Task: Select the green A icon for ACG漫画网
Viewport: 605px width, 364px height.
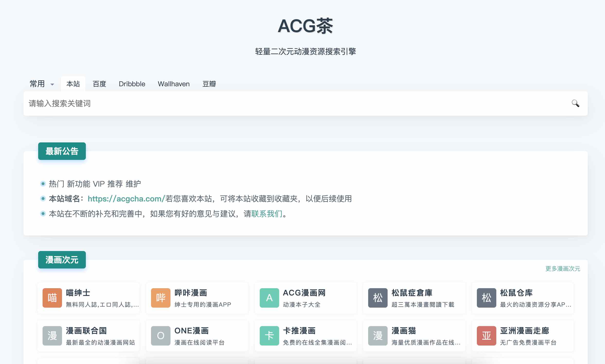Action: (x=269, y=297)
